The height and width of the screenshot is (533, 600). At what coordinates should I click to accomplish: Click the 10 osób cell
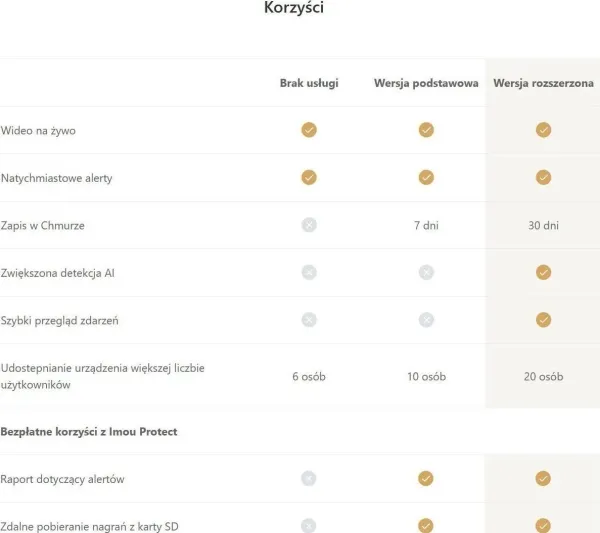[427, 377]
